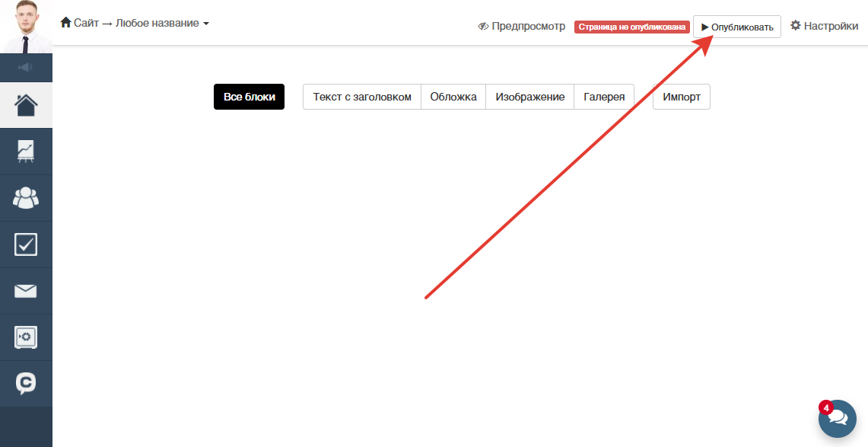Open the support chat widget with 4 notifications
This screenshot has height=447, width=868.
point(838,419)
